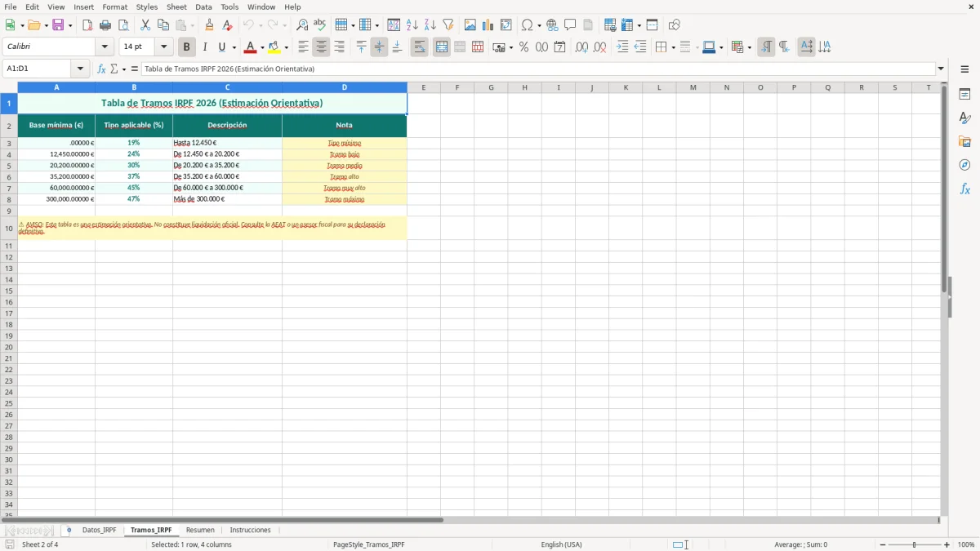Expand the Name Box dropdown
The image size is (980, 551).
pyautogui.click(x=81, y=69)
